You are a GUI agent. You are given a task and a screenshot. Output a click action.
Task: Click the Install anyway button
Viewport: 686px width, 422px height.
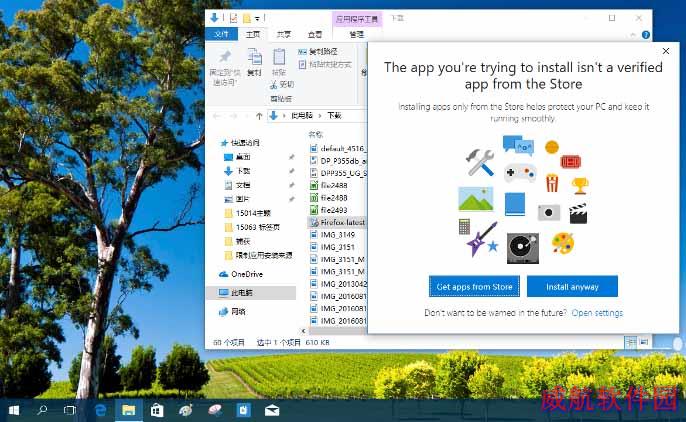[x=572, y=286]
